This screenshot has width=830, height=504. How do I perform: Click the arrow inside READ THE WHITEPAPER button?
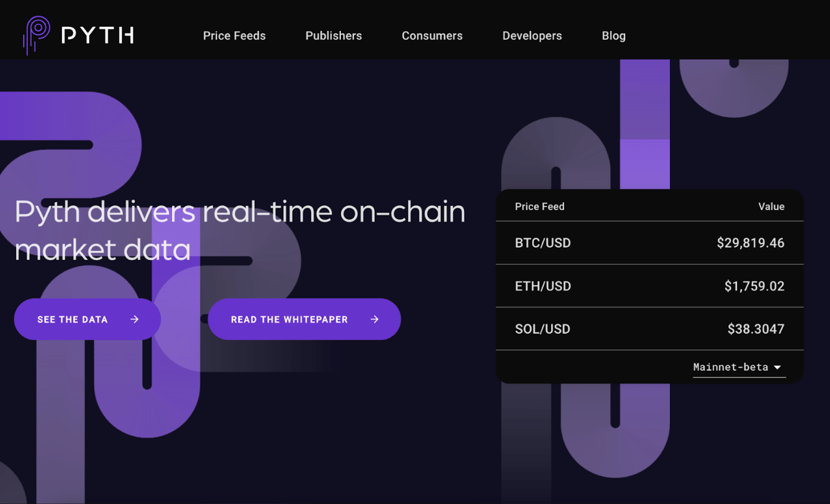coord(374,319)
